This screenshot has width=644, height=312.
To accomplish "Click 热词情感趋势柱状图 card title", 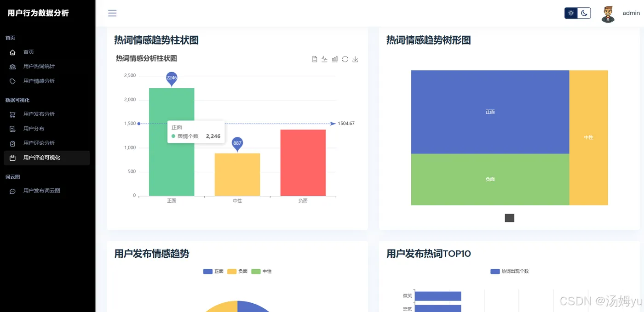I will 156,40.
